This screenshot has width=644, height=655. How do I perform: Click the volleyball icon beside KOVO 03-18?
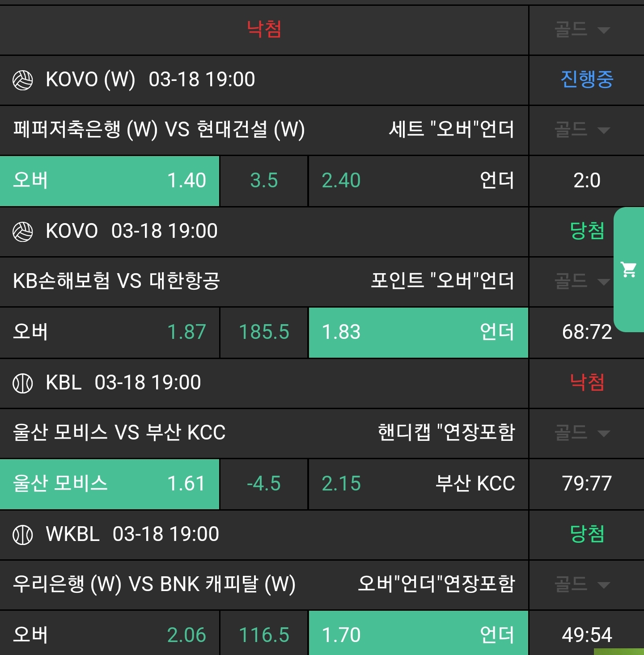[23, 232]
